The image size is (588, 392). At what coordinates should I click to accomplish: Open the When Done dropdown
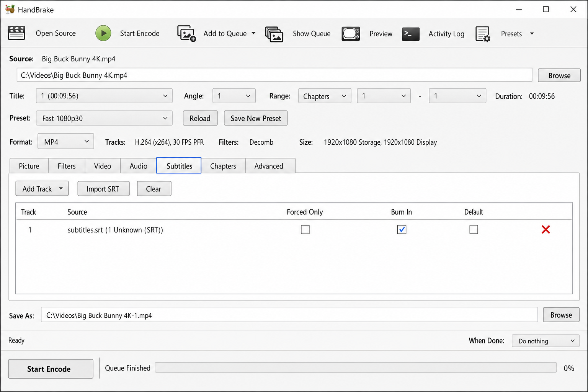click(x=546, y=341)
